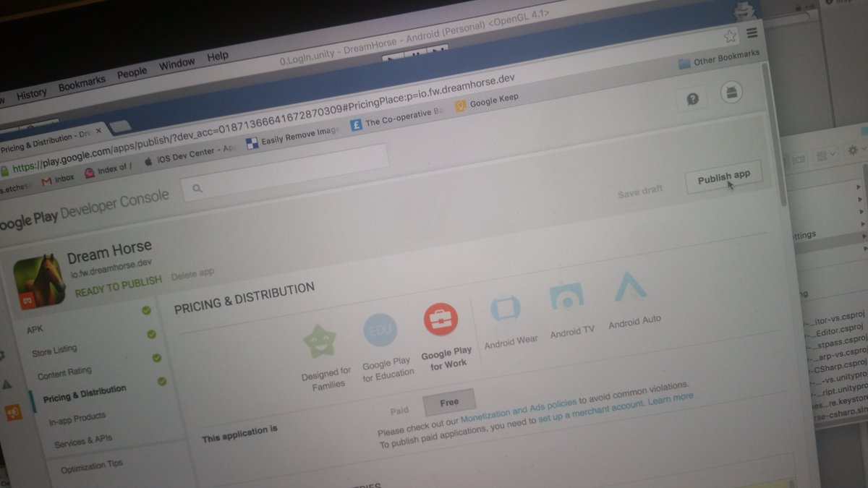Open the Google Keep bookmark
This screenshot has height=488, width=868.
pyautogui.click(x=487, y=102)
